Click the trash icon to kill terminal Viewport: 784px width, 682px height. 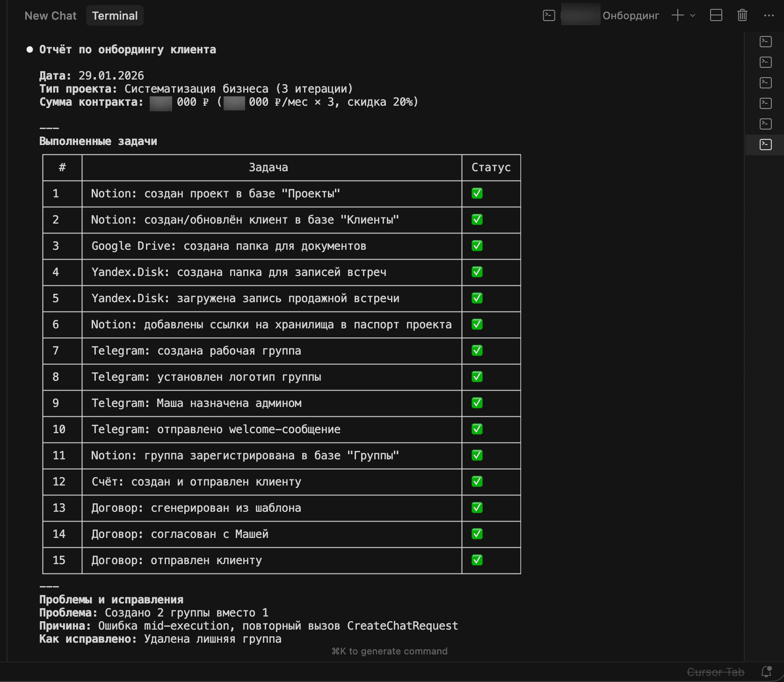click(742, 15)
